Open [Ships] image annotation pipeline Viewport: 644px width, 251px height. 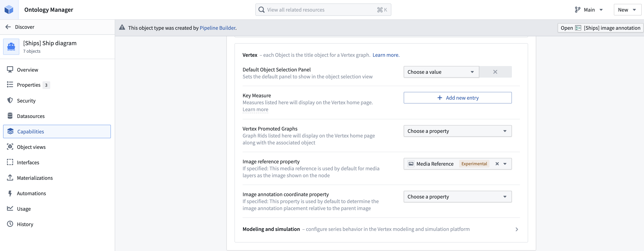pyautogui.click(x=600, y=28)
